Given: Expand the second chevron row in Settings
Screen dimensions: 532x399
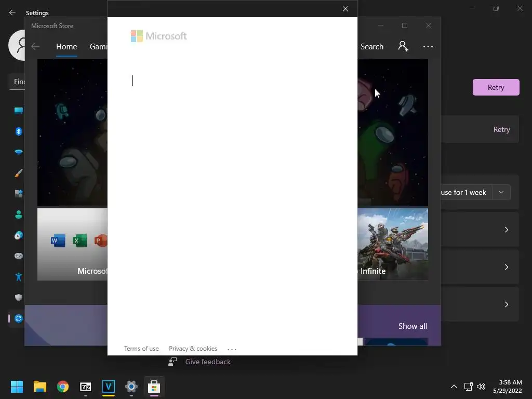Looking at the screenshot, I should pyautogui.click(x=506, y=267).
